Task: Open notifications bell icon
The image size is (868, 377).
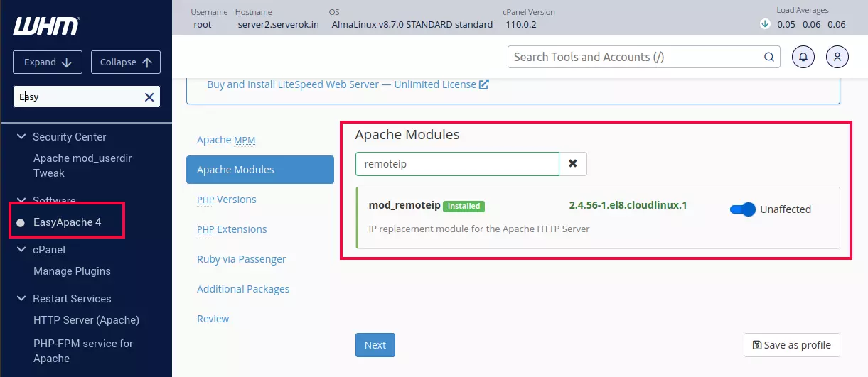Action: [803, 57]
